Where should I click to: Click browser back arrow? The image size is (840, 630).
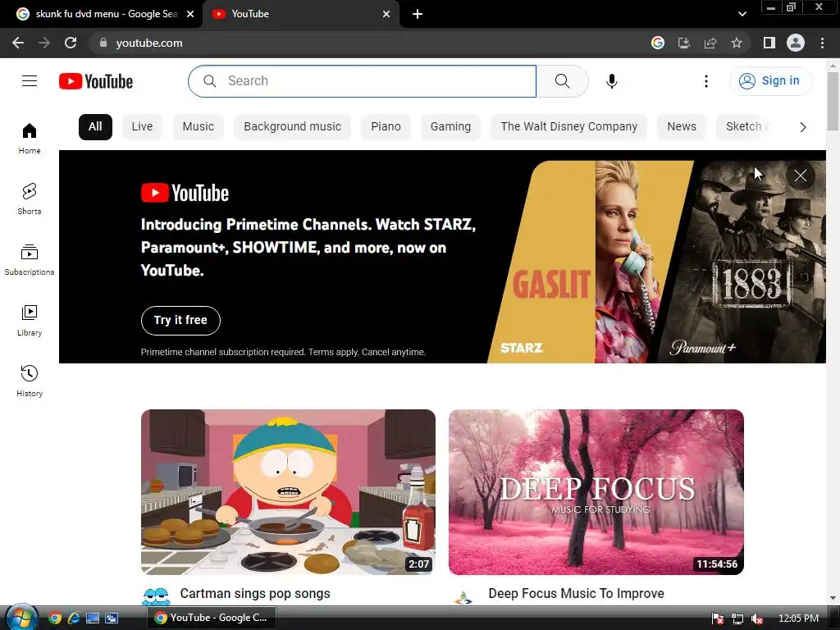tap(18, 43)
